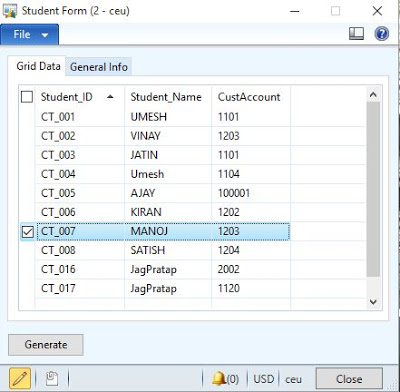Sort by Student_Name column header
Image resolution: width=400 pixels, height=392 pixels.
(168, 97)
